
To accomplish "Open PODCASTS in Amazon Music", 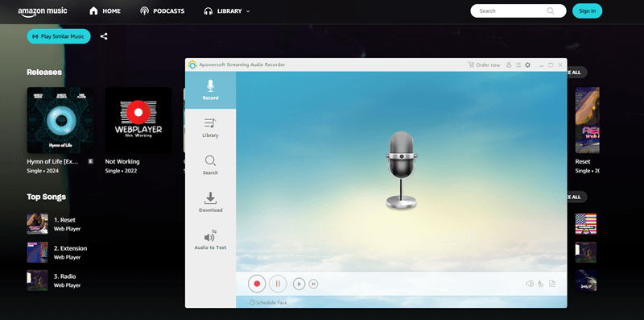I will point(163,11).
